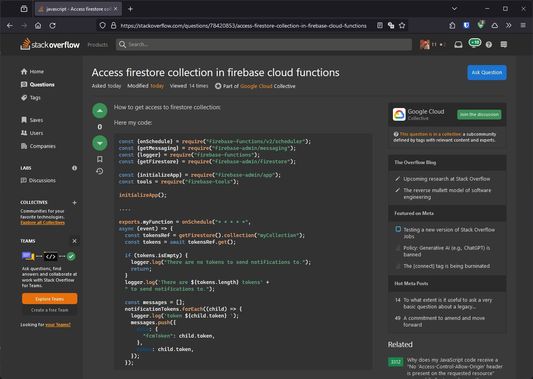
Task: Open Home in sidebar
Action: (33, 71)
